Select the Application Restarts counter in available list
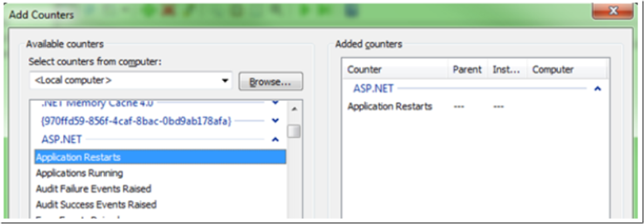The height and width of the screenshot is (224, 644). point(160,157)
